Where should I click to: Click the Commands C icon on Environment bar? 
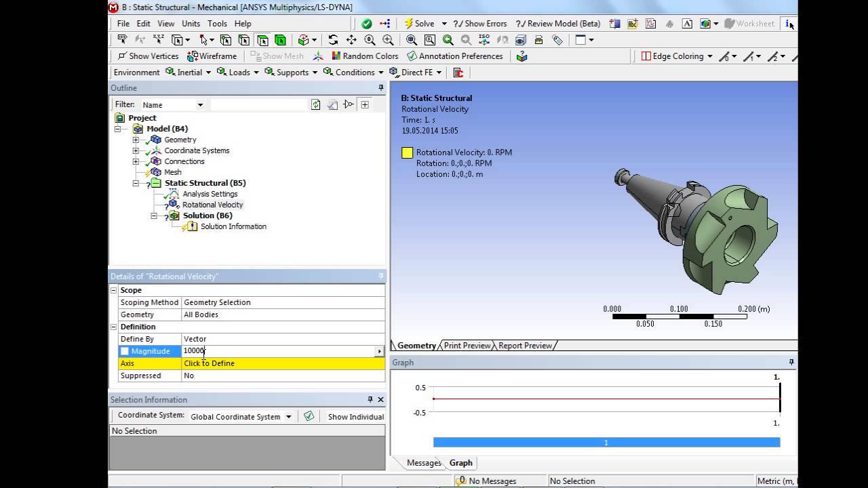tap(458, 73)
